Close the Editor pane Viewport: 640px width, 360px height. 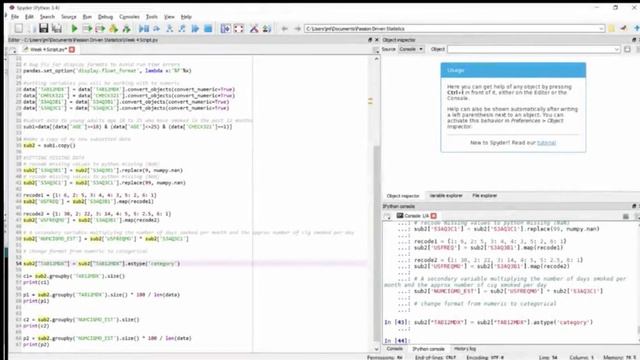pyautogui.click(x=376, y=40)
